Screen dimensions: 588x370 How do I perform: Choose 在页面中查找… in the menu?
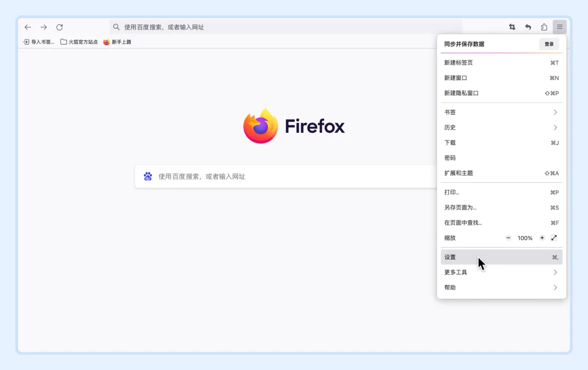501,223
